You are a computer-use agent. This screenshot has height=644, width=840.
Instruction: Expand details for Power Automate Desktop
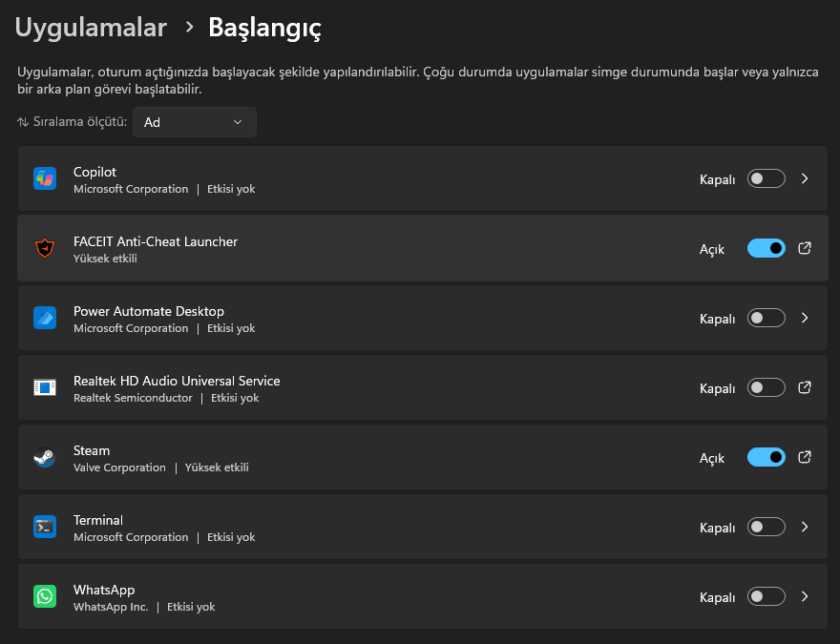805,318
